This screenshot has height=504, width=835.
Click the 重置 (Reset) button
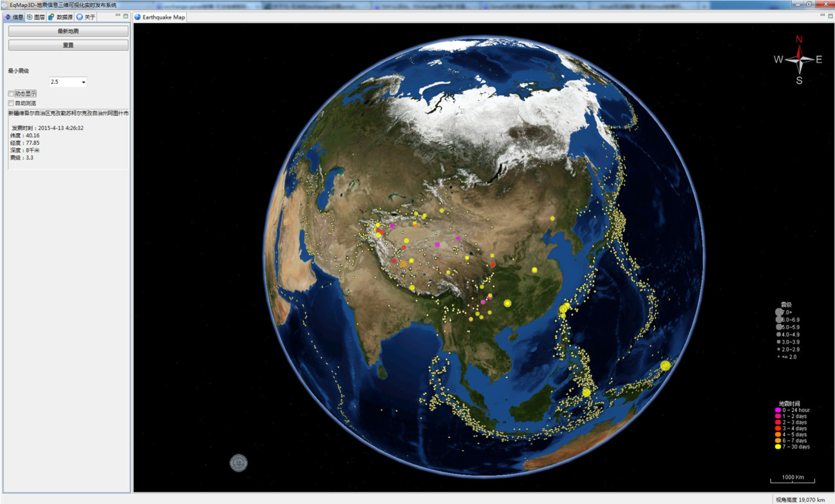pos(67,44)
